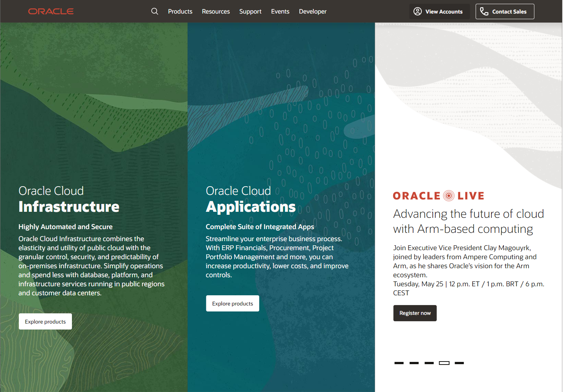Open the Developer menu
This screenshot has height=392, width=563.
[x=313, y=12]
